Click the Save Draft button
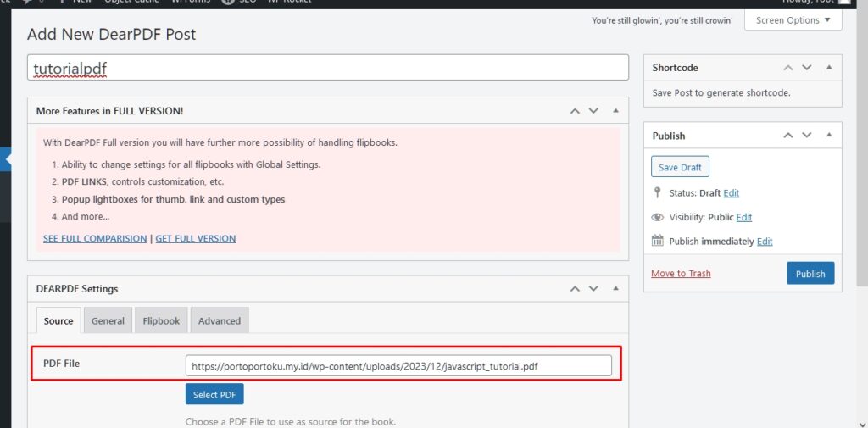 pyautogui.click(x=680, y=167)
